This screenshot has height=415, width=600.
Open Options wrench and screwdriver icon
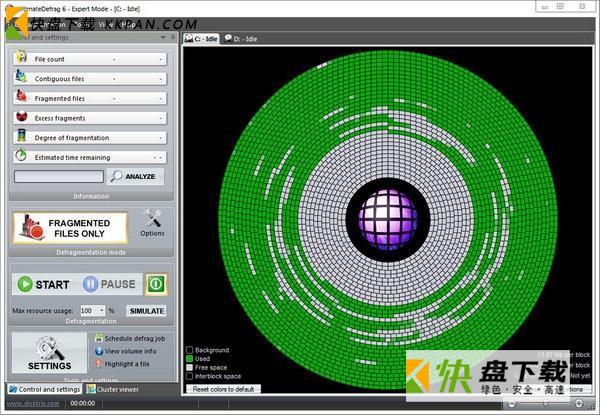[152, 218]
